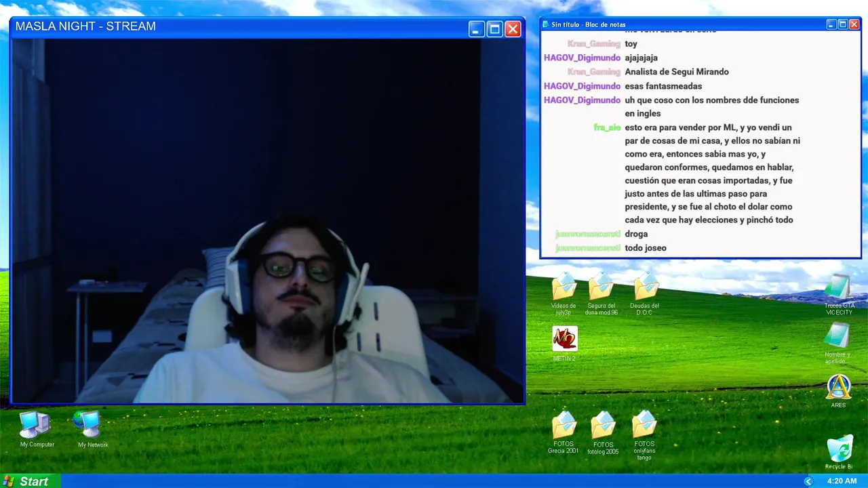868x488 pixels.
Task: Close the MASLA NIGHT - STREAM window
Action: (x=513, y=29)
